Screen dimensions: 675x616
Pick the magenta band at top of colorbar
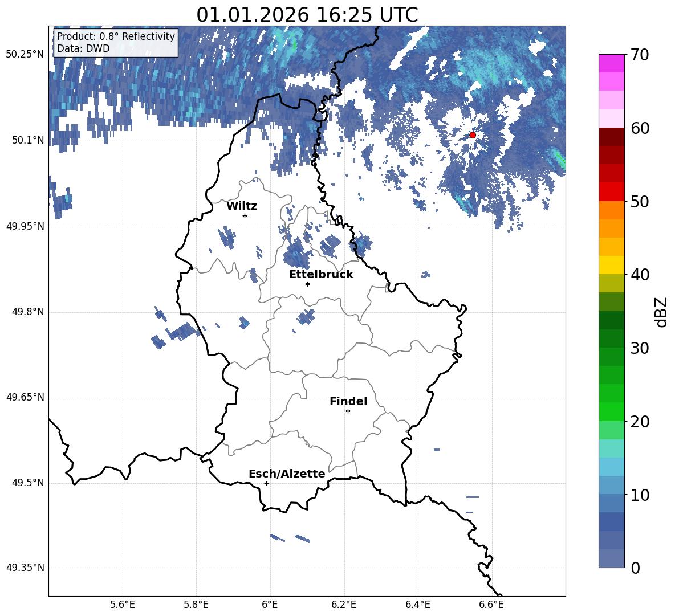611,63
